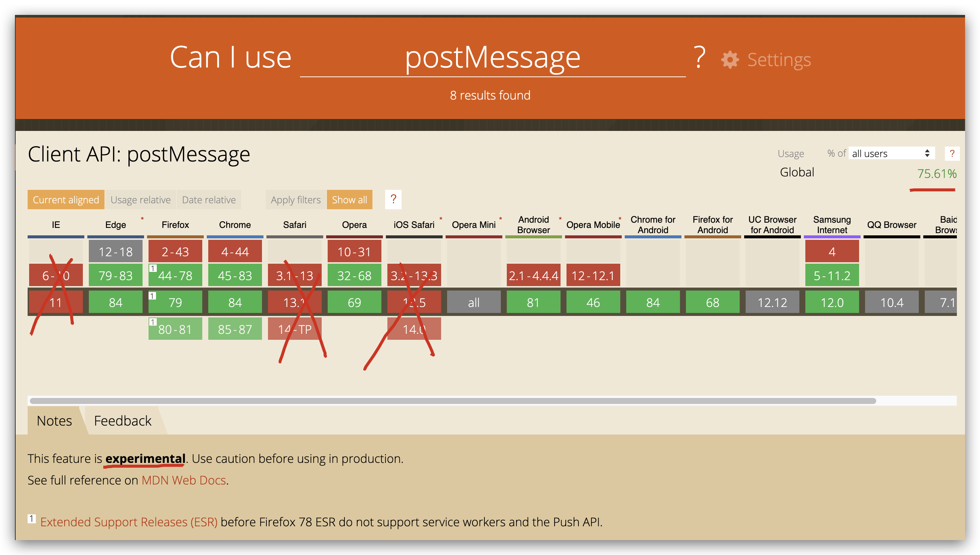Click the UC Browser for Android header
980x555 pixels.
point(772,225)
